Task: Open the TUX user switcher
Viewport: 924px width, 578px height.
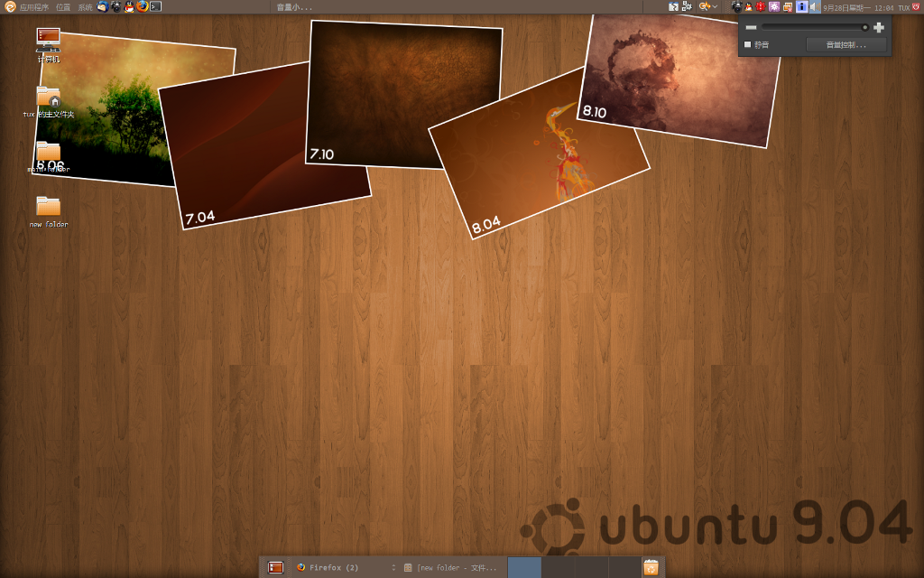Action: click(x=904, y=7)
